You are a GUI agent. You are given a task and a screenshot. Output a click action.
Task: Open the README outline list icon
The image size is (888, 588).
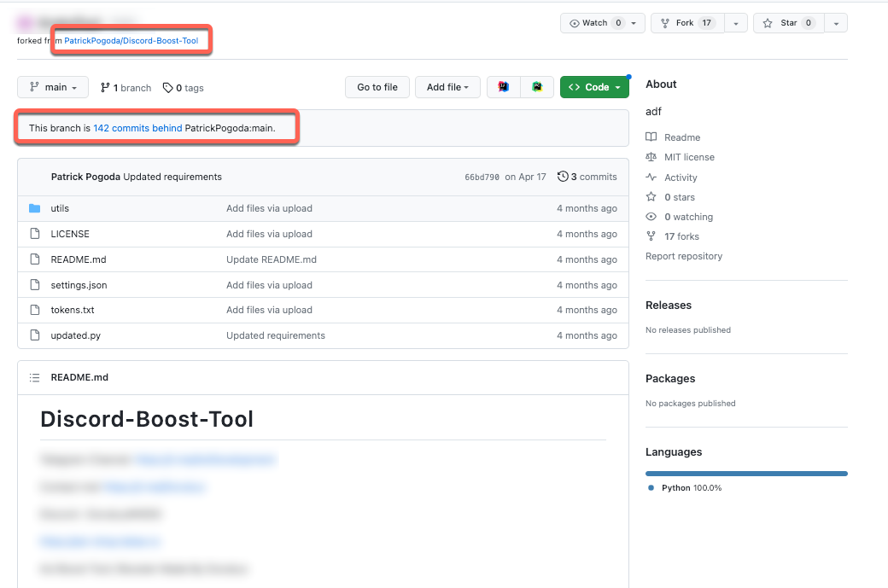pyautogui.click(x=34, y=377)
